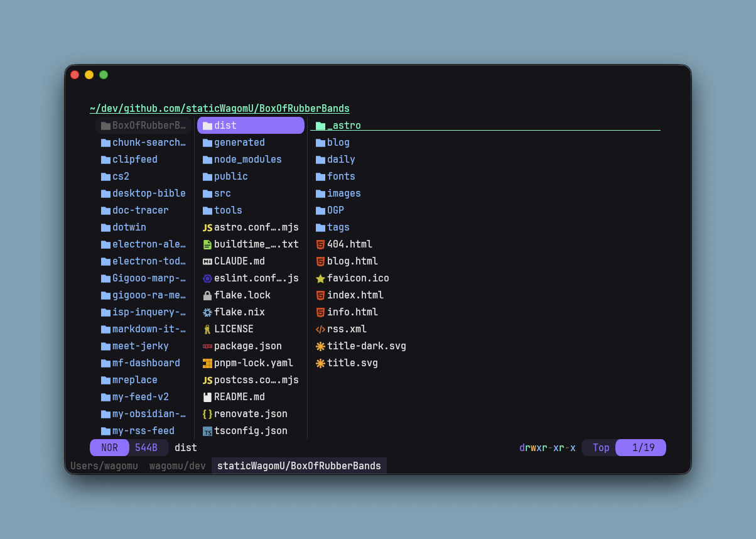This screenshot has width=756, height=539.
Task: Open the _astro folder in preview
Action: pos(343,126)
